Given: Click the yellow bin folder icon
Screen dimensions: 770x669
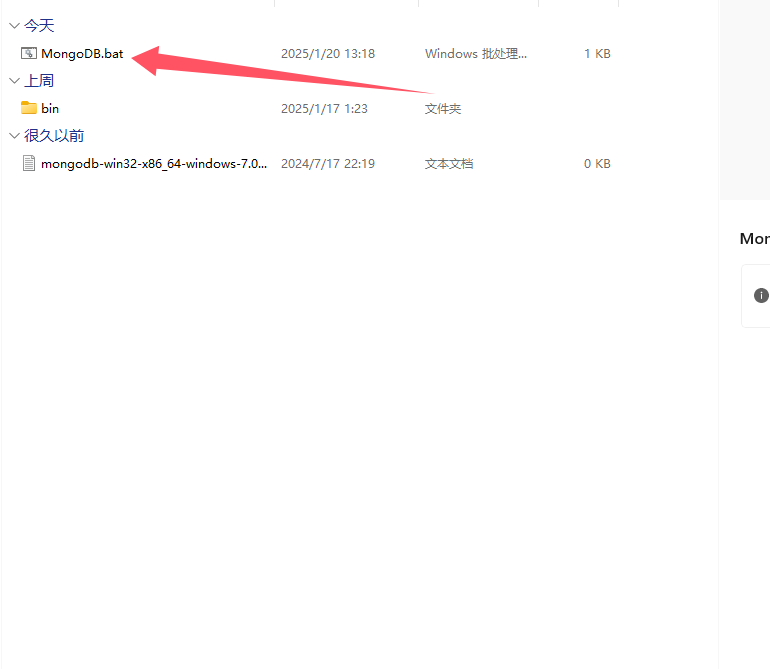Looking at the screenshot, I should [29, 108].
